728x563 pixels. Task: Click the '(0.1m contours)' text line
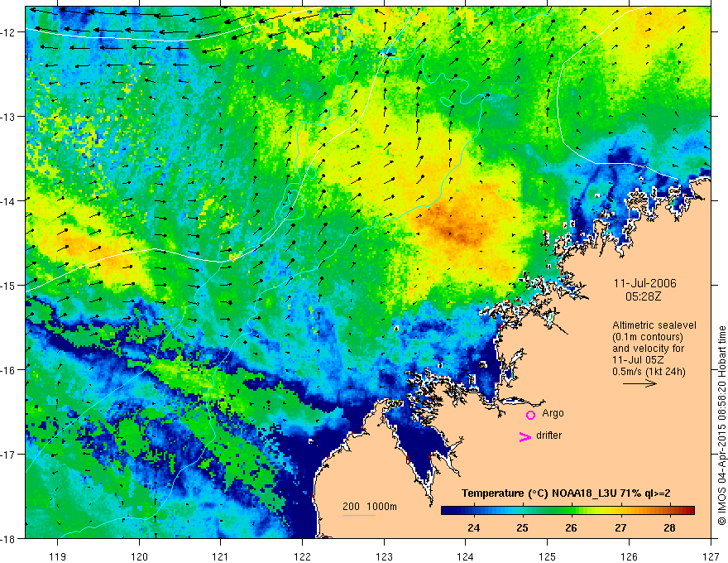(x=648, y=337)
